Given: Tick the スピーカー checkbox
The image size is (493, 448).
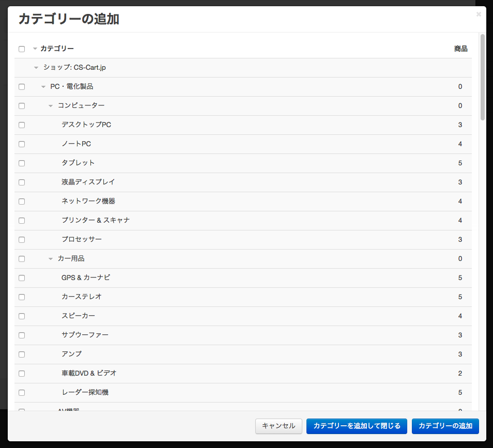Looking at the screenshot, I should 22,316.
